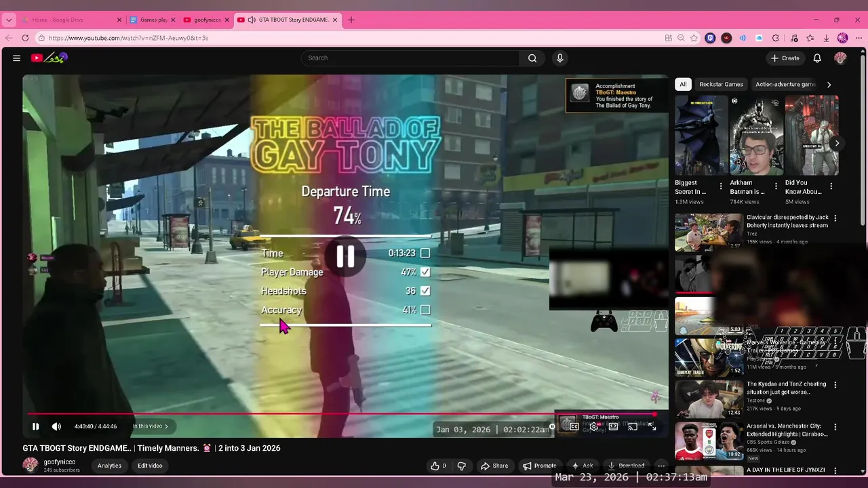This screenshot has width=868, height=488.
Task: Focus the YouTube search field
Action: (x=411, y=58)
